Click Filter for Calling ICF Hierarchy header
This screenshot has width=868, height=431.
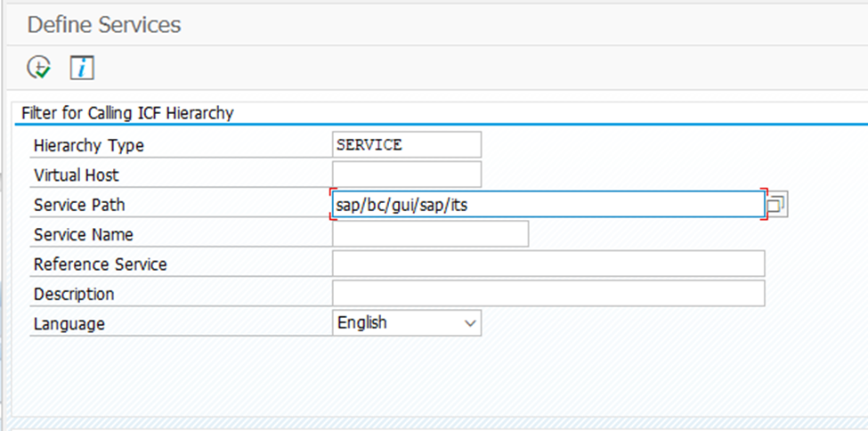(127, 113)
